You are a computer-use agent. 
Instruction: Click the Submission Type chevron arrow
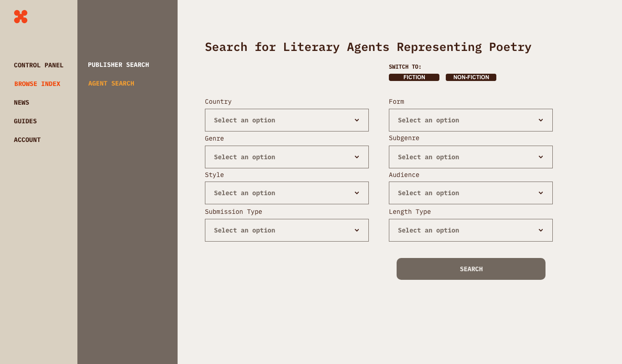coord(357,230)
